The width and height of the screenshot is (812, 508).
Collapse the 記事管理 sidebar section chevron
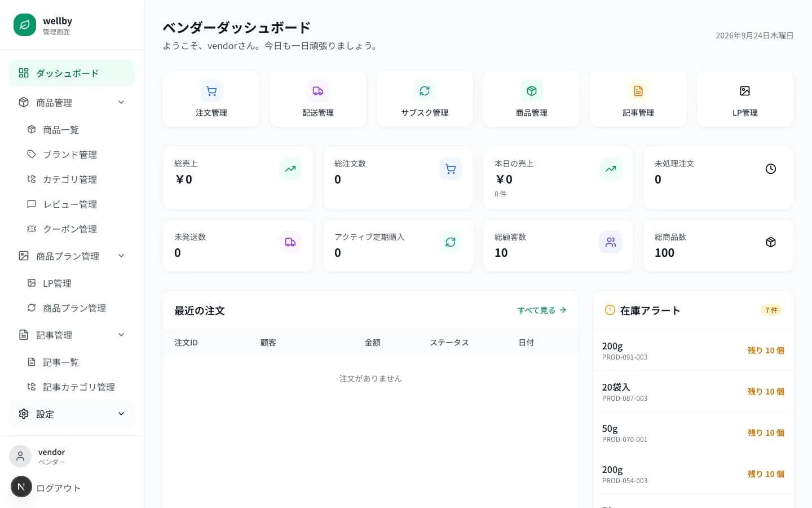click(x=121, y=335)
